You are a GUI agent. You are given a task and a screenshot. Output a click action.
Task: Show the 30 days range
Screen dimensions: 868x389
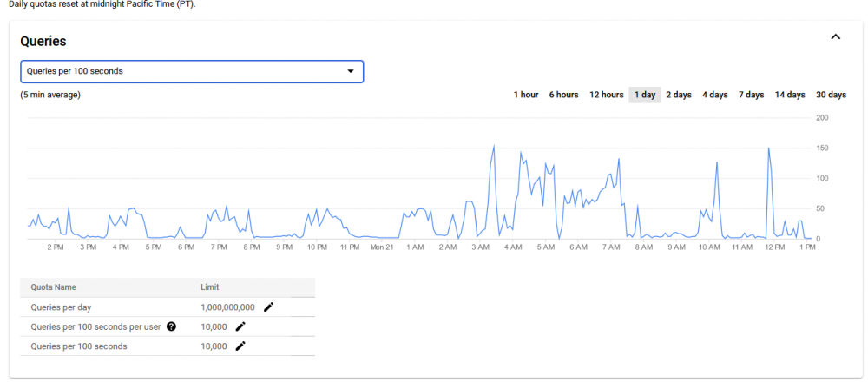[831, 95]
